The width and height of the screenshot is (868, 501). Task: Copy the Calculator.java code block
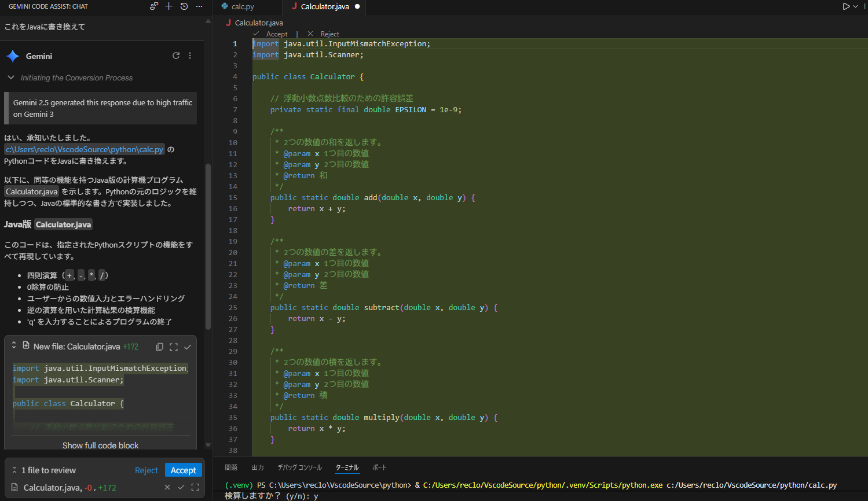pyautogui.click(x=160, y=347)
